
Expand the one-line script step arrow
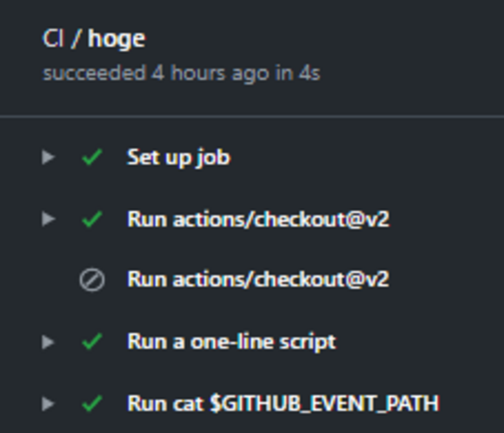[x=48, y=342]
